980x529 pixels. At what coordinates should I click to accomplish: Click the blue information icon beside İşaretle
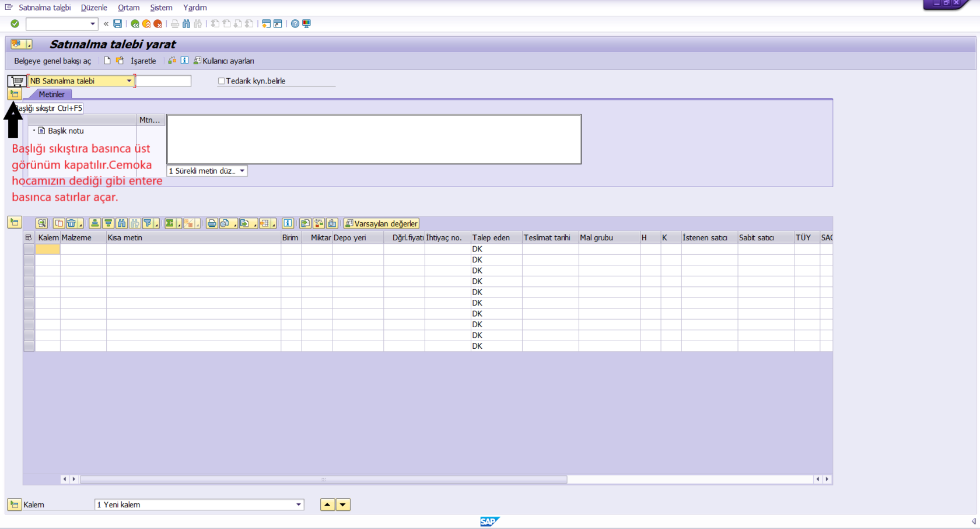184,61
